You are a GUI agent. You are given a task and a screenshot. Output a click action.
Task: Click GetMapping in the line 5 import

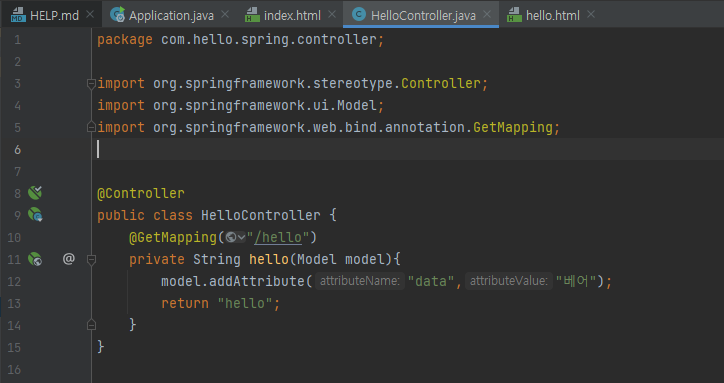513,128
